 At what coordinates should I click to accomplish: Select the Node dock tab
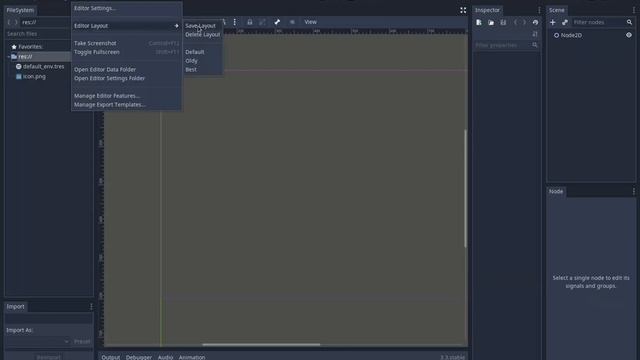[556, 191]
